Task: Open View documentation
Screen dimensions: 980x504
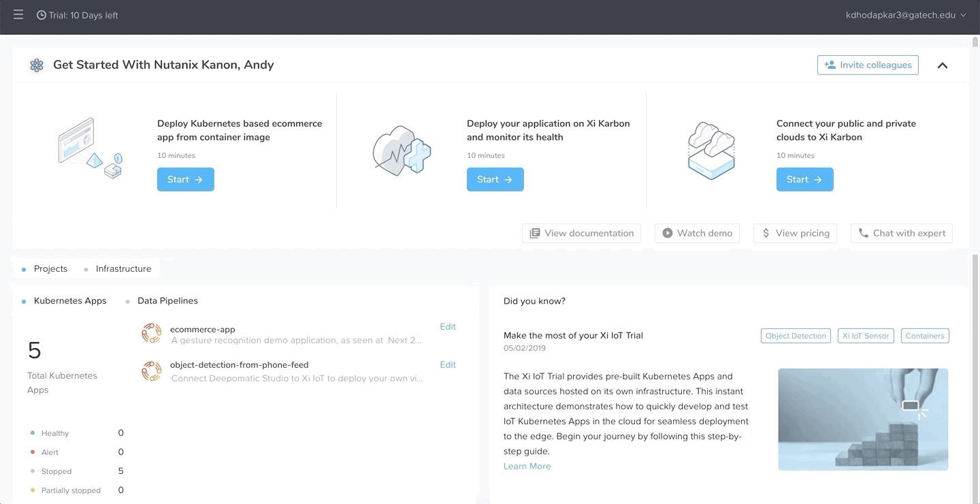Action: coord(582,233)
